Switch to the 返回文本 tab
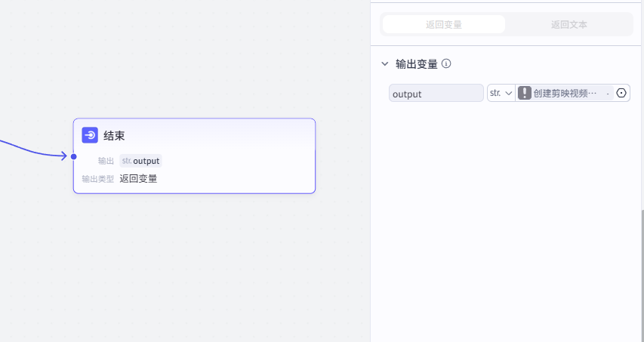The width and height of the screenshot is (644, 342). click(x=569, y=24)
